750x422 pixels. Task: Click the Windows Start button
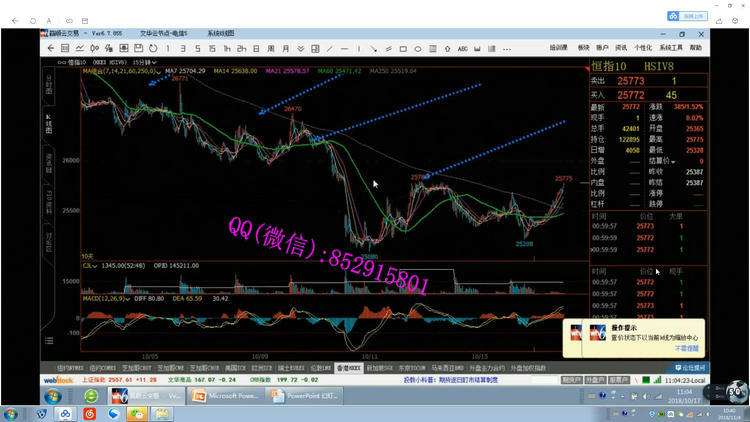click(10, 413)
